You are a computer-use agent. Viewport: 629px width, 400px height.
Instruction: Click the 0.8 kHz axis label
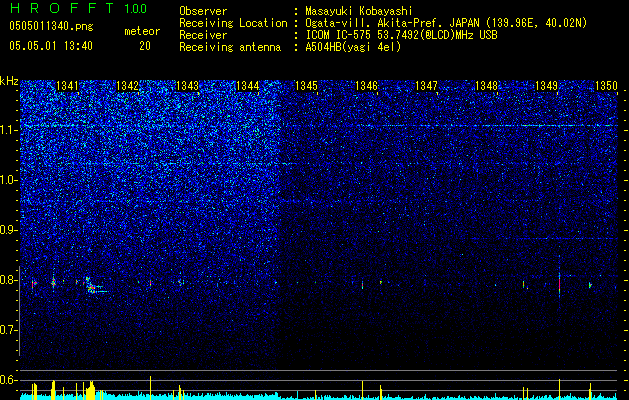click(9, 280)
